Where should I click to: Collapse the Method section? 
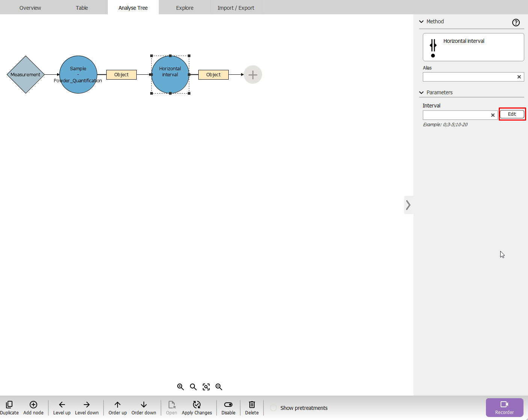pos(421,22)
